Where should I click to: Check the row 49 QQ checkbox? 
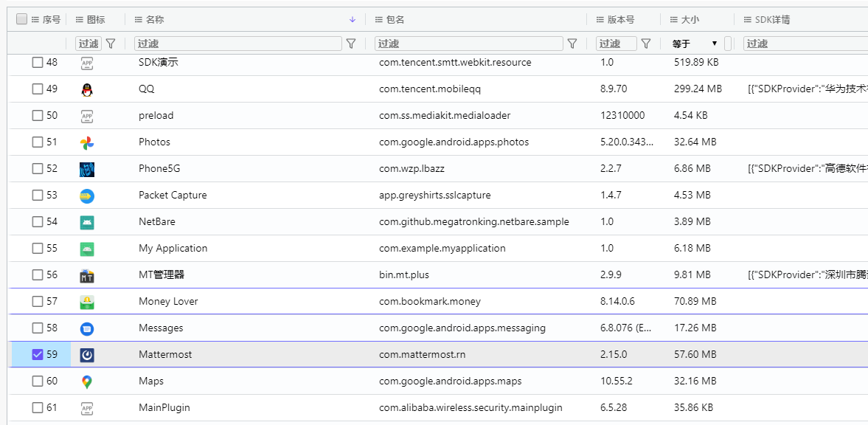(x=38, y=89)
